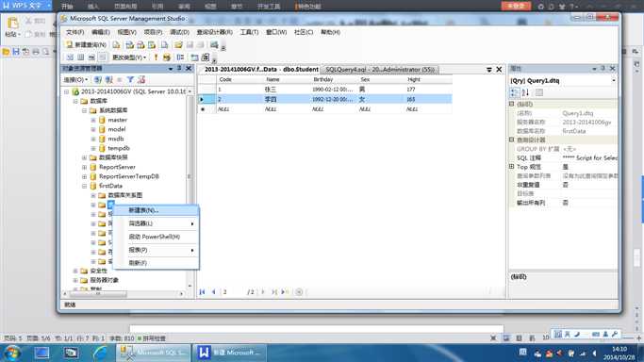Open the 文件(F) File menu
Screen dimensions: 644x362
coord(74,32)
